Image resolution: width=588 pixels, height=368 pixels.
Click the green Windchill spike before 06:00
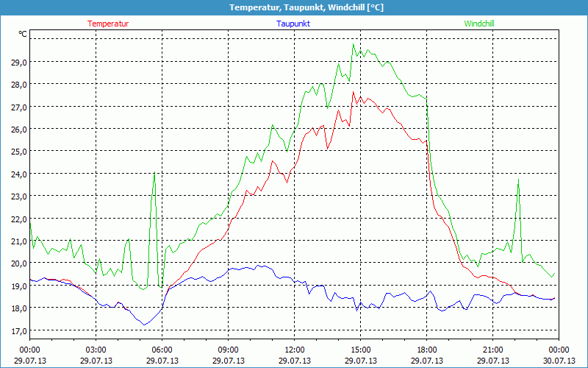click(154, 173)
